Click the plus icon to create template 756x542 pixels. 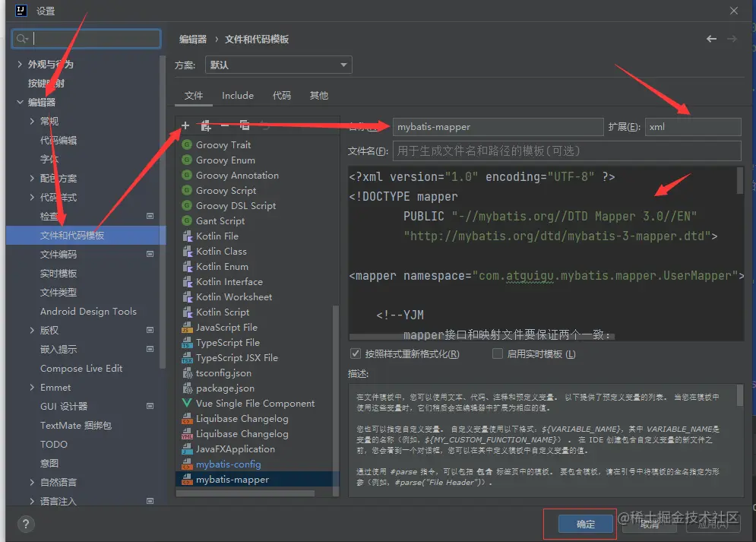pos(185,126)
